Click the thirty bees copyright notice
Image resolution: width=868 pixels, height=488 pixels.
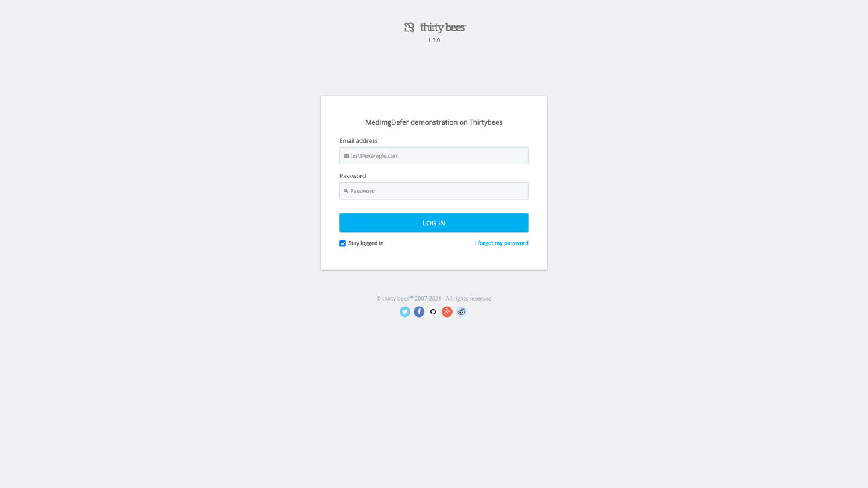pos(434,298)
